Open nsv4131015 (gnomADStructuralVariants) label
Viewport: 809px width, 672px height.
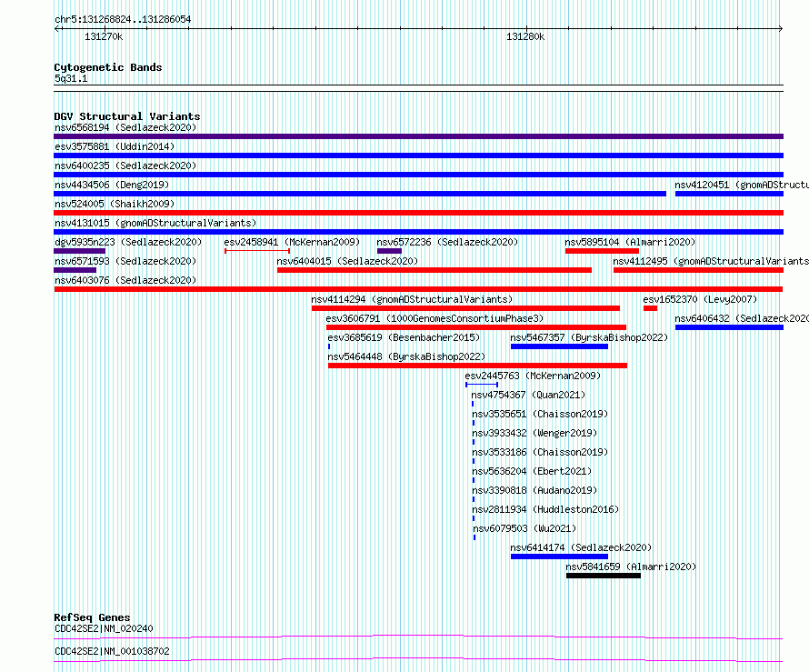click(155, 223)
